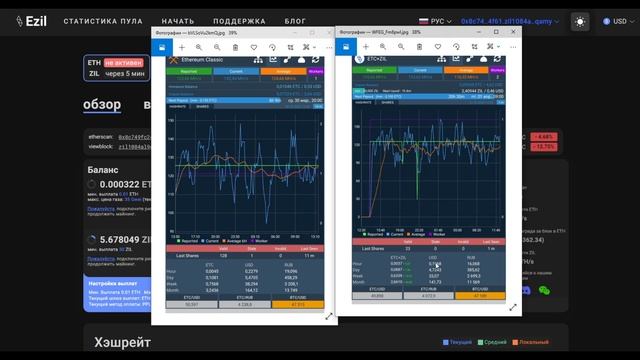This screenshot has height=360, width=640.
Task: Click green Reported box in left image
Action: (189, 71)
